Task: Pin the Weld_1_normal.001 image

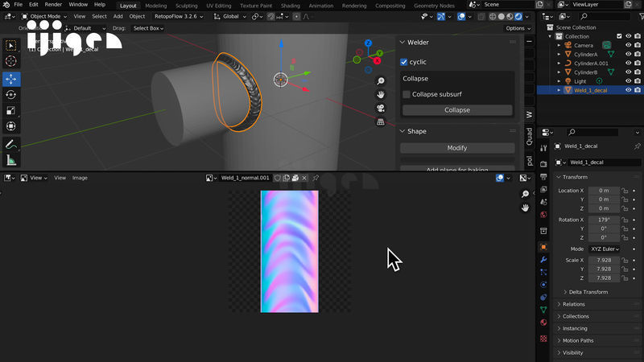Action: coord(316,178)
